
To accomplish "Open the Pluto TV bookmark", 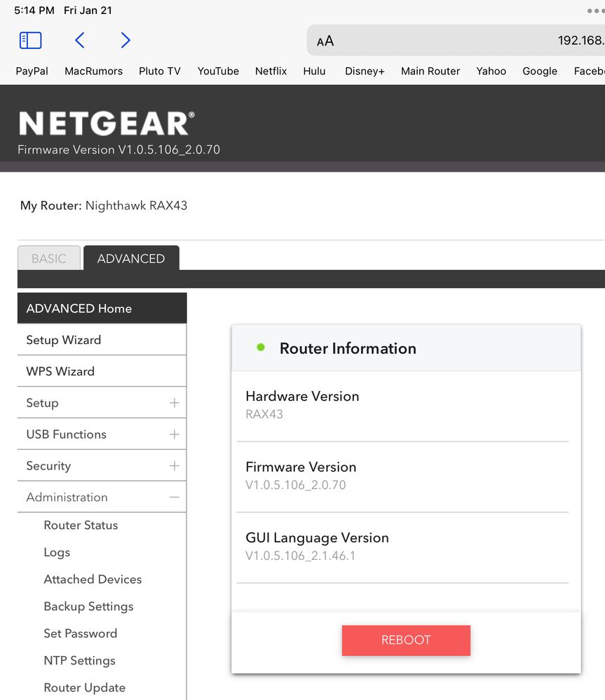I will pos(159,71).
